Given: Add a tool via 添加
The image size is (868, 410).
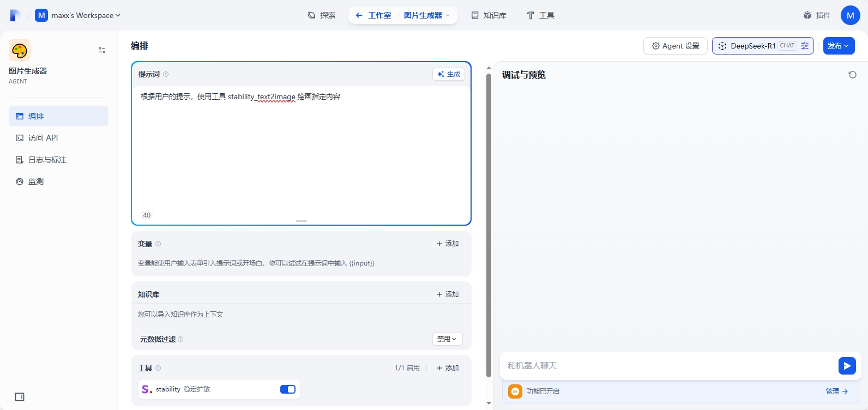Looking at the screenshot, I should click(448, 368).
